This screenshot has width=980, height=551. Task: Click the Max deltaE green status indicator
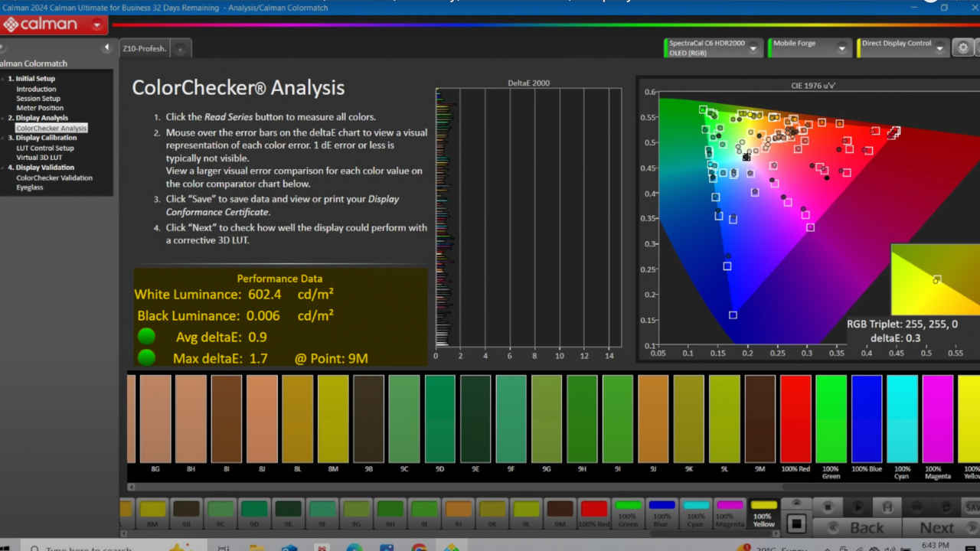point(146,357)
